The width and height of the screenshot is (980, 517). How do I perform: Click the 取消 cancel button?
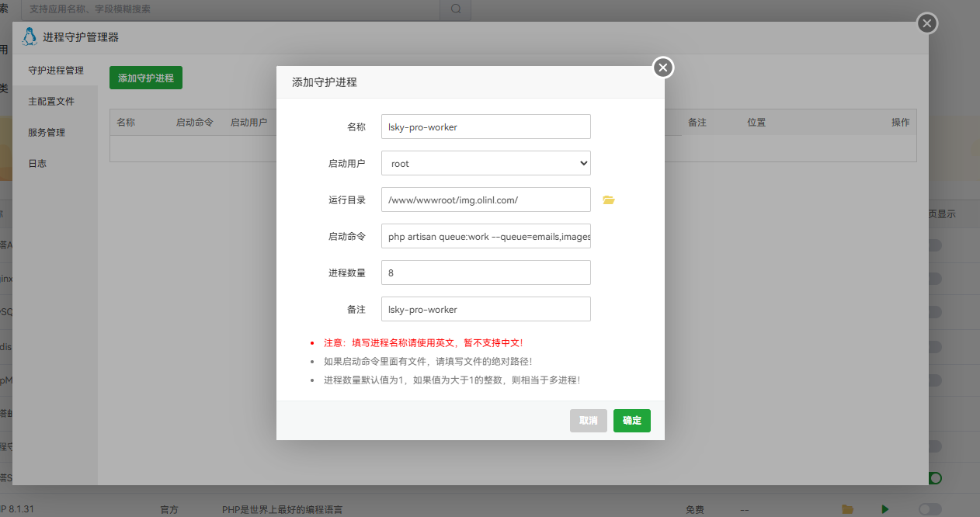[588, 420]
